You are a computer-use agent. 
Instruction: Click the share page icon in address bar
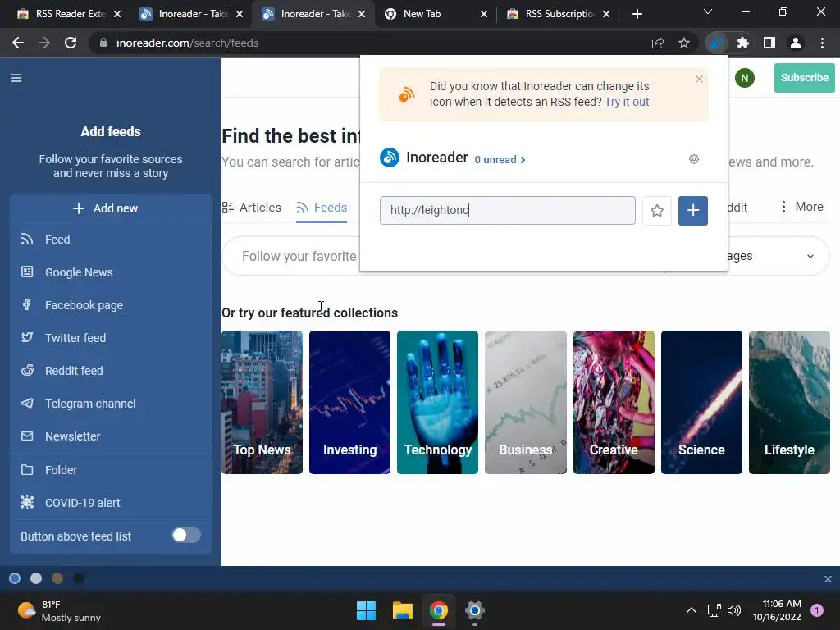[x=658, y=43]
